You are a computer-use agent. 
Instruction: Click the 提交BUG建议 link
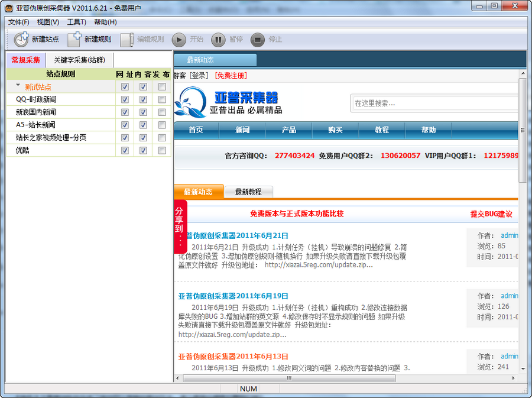pos(491,214)
